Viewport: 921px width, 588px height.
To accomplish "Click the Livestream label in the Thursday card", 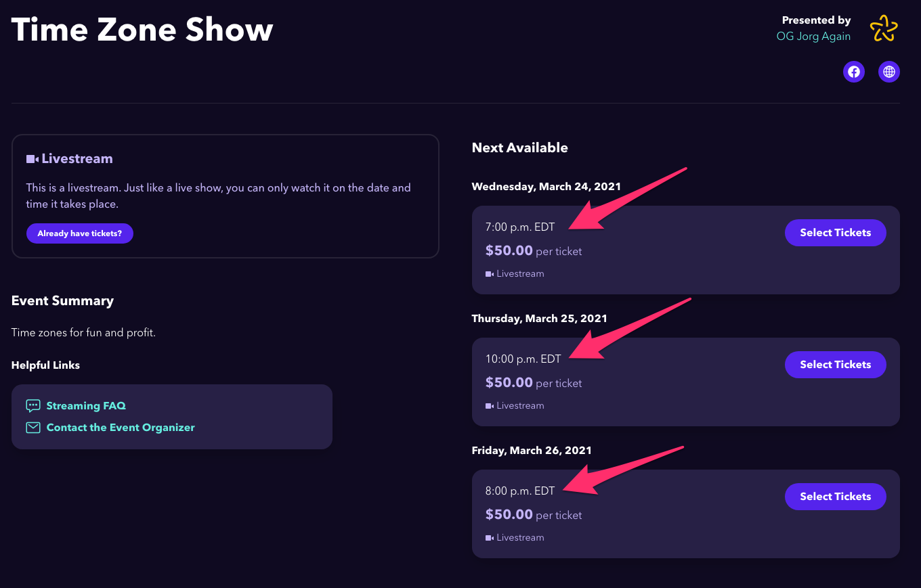I will point(520,406).
